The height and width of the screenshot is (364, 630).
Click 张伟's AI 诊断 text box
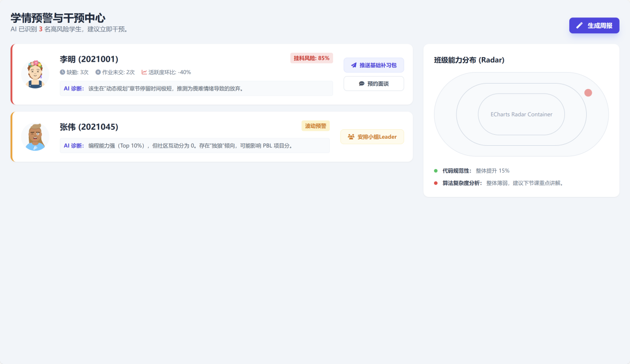194,146
